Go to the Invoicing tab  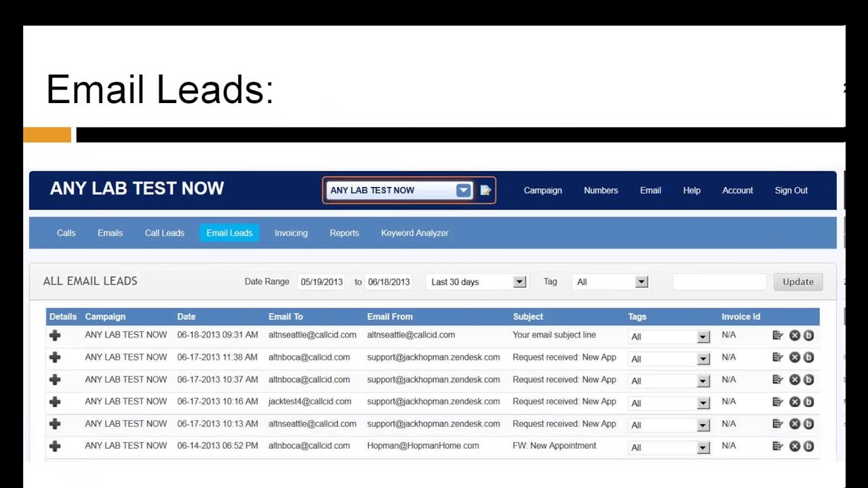pos(291,233)
